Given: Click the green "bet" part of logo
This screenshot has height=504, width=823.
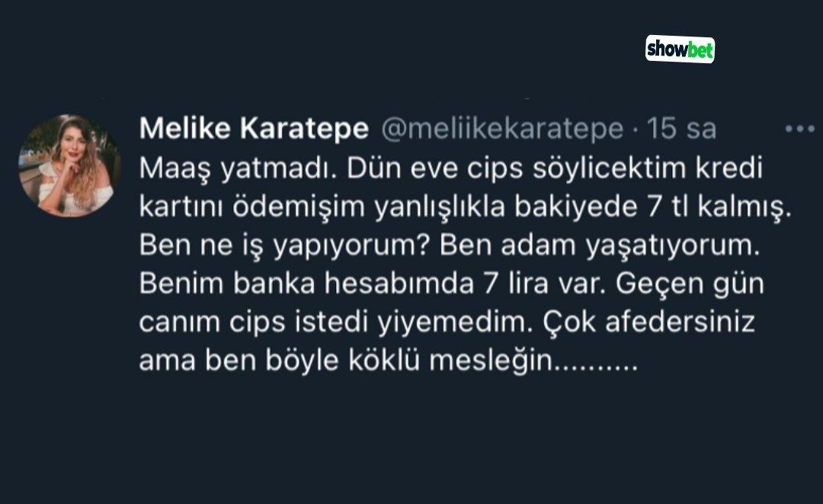Looking at the screenshot, I should (699, 49).
